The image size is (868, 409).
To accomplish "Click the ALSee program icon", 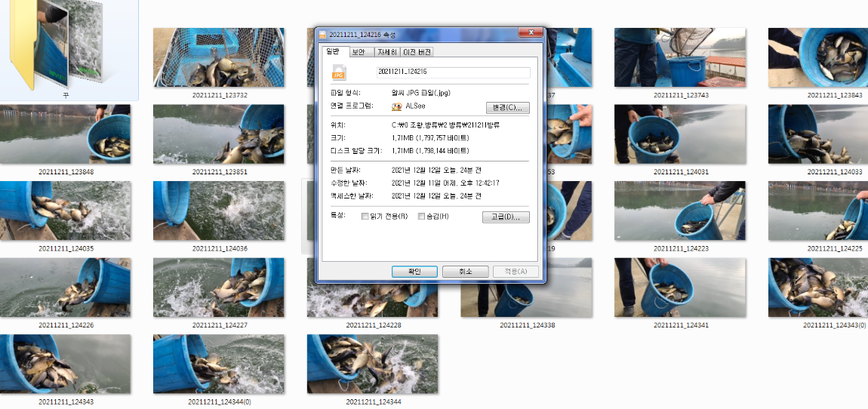I will coord(396,107).
